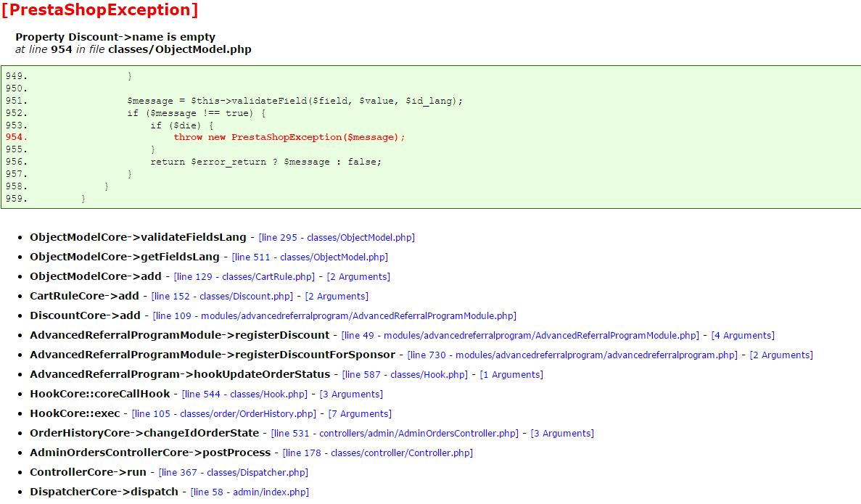The height and width of the screenshot is (504, 861).
Task: Open line 730 advancedreferralprogram.php link
Action: point(573,355)
